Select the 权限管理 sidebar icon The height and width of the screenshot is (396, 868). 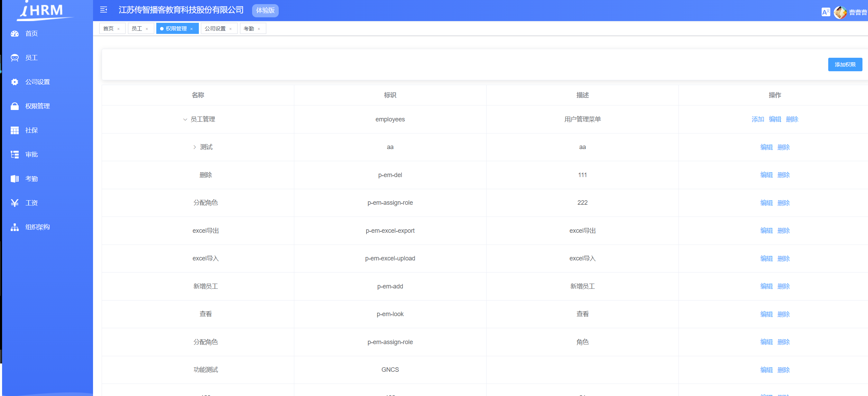pos(15,106)
